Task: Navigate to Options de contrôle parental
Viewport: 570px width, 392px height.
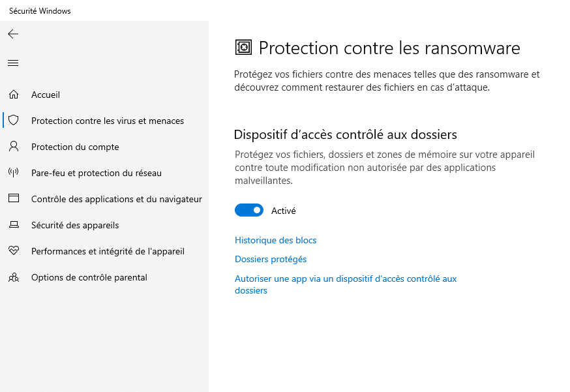Action: pyautogui.click(x=89, y=277)
